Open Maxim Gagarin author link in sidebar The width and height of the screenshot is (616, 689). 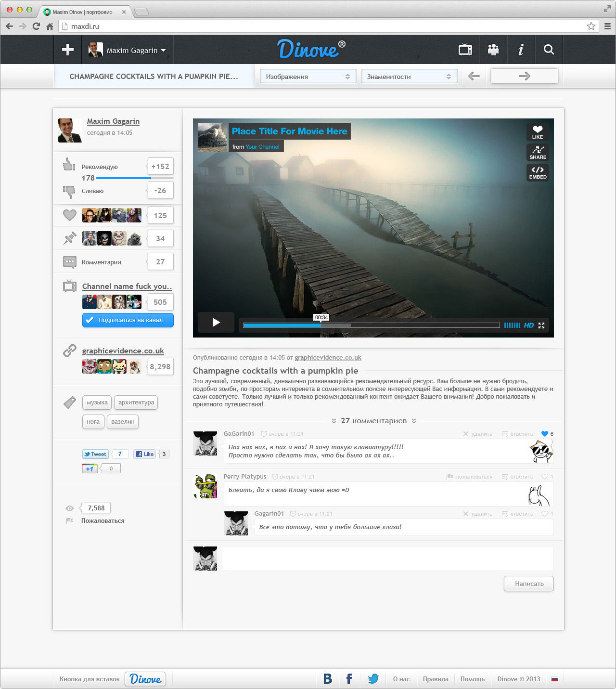point(113,121)
